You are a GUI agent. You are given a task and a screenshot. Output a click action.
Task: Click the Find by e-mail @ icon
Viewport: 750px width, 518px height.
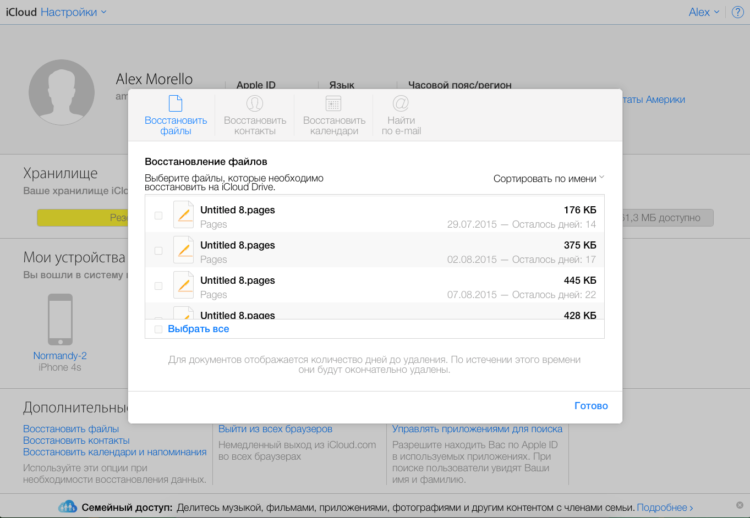click(401, 103)
